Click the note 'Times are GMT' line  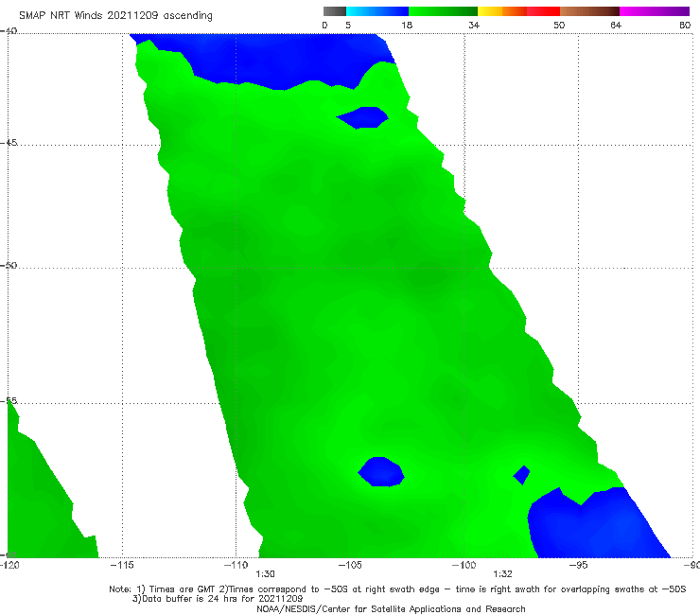point(397,589)
